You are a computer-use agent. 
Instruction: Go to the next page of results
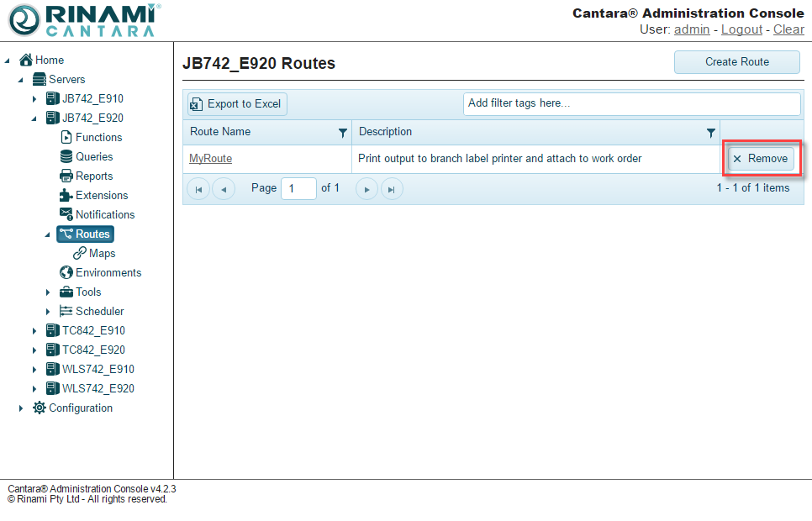[366, 189]
